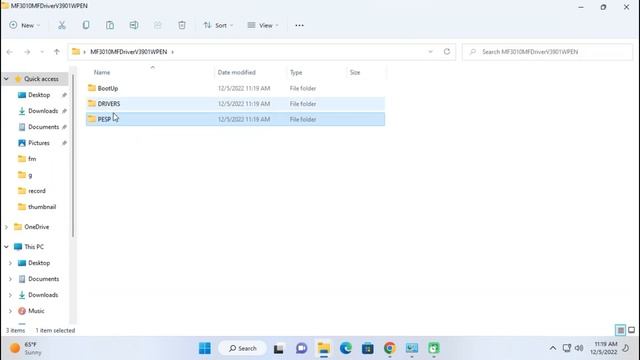
Task: Switch to the large thumbnails layout icon
Action: [631, 330]
